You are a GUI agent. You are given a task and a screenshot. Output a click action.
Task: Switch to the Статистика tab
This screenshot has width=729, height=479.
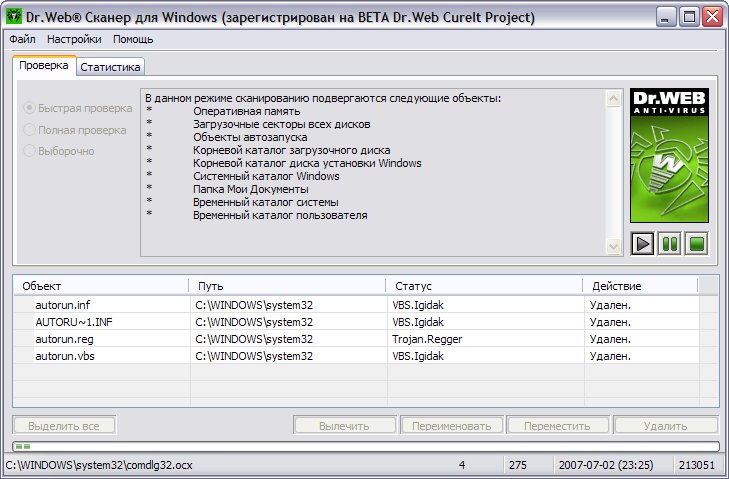coord(110,67)
